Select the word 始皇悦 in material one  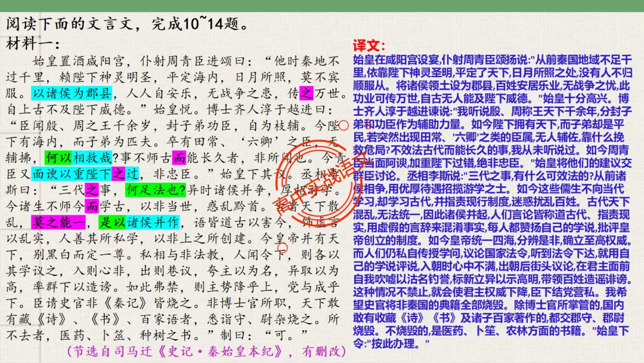coord(173,108)
